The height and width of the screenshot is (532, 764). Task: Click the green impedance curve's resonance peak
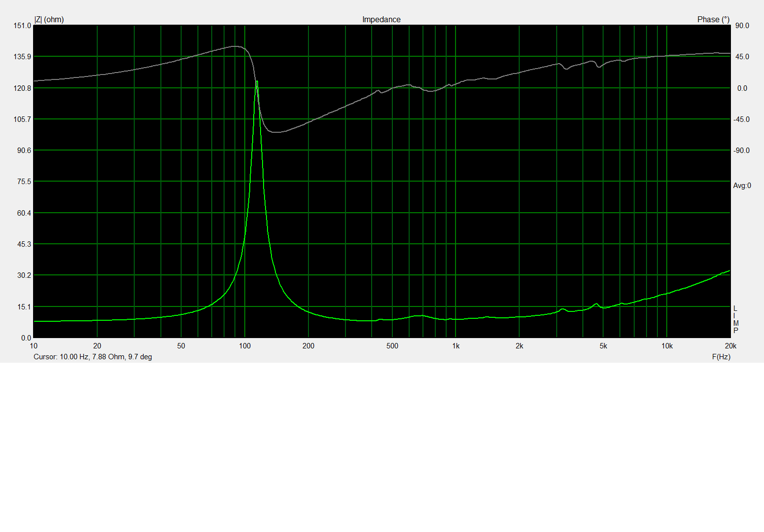[257, 82]
